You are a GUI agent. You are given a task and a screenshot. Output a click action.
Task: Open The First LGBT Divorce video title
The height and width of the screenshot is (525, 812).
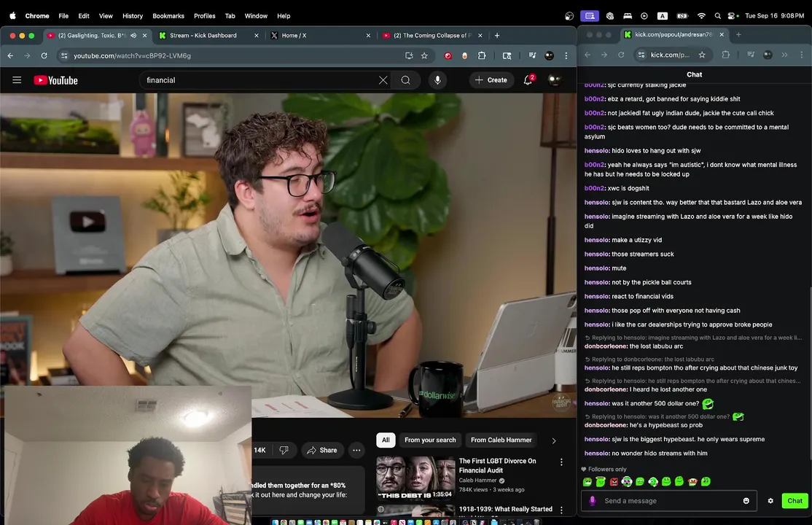click(x=497, y=465)
